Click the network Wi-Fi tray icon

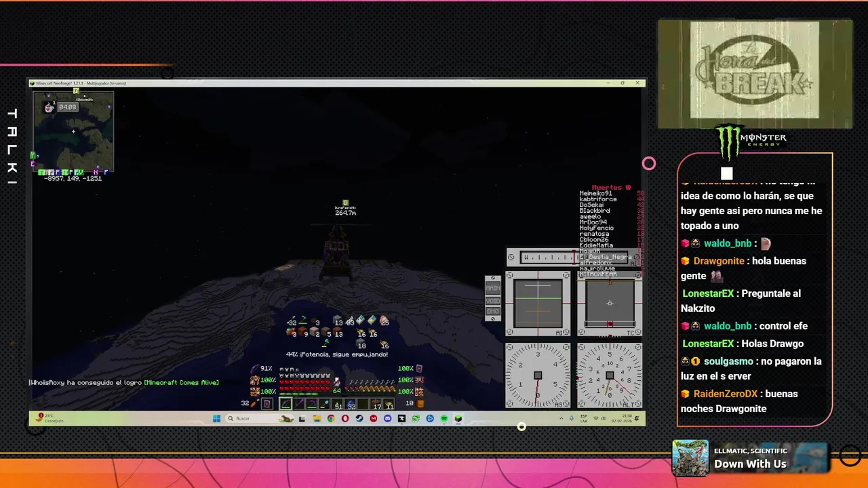pyautogui.click(x=596, y=418)
